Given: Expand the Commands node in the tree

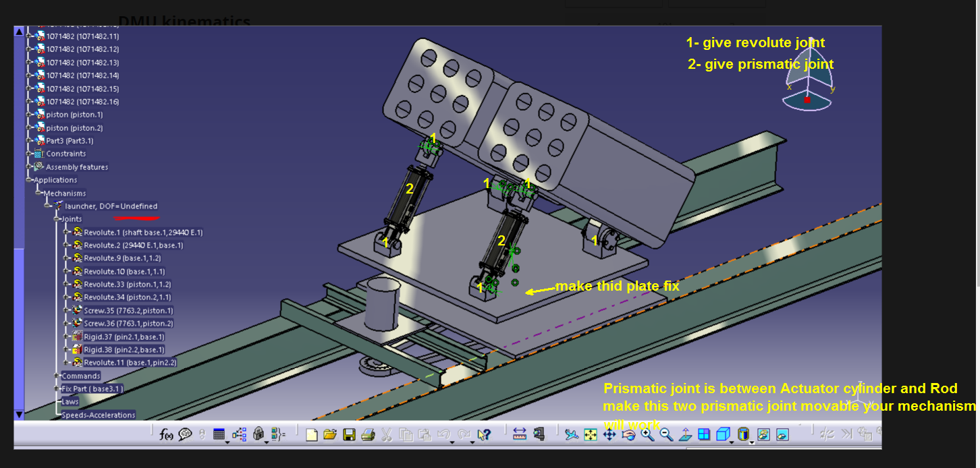Looking at the screenshot, I should [57, 376].
